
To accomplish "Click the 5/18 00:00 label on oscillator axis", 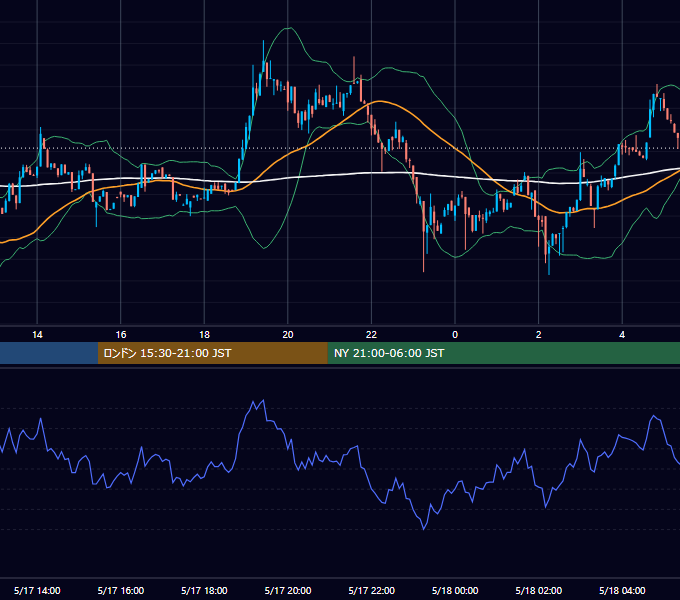I will coord(455,590).
